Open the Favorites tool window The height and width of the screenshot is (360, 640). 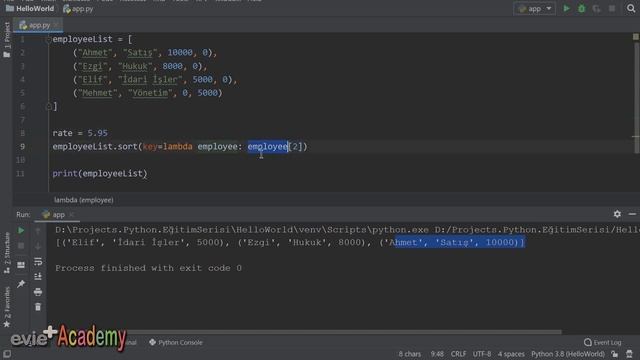(7, 307)
